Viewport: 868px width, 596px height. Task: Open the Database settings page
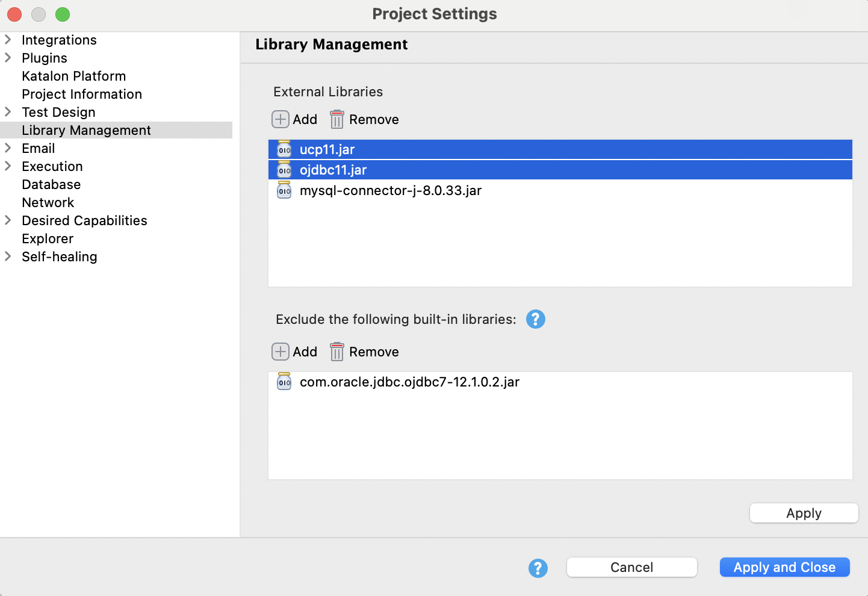tap(51, 184)
